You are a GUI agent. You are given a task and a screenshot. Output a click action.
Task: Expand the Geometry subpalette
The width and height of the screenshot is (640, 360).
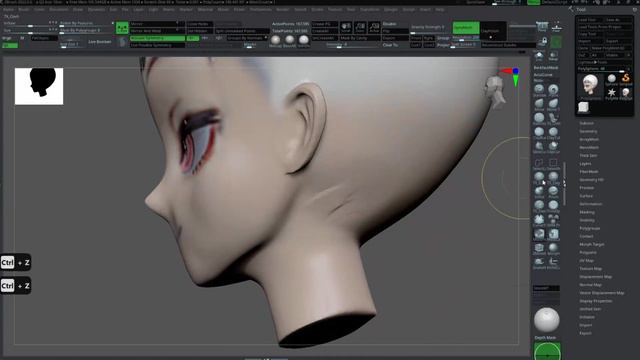click(x=588, y=131)
